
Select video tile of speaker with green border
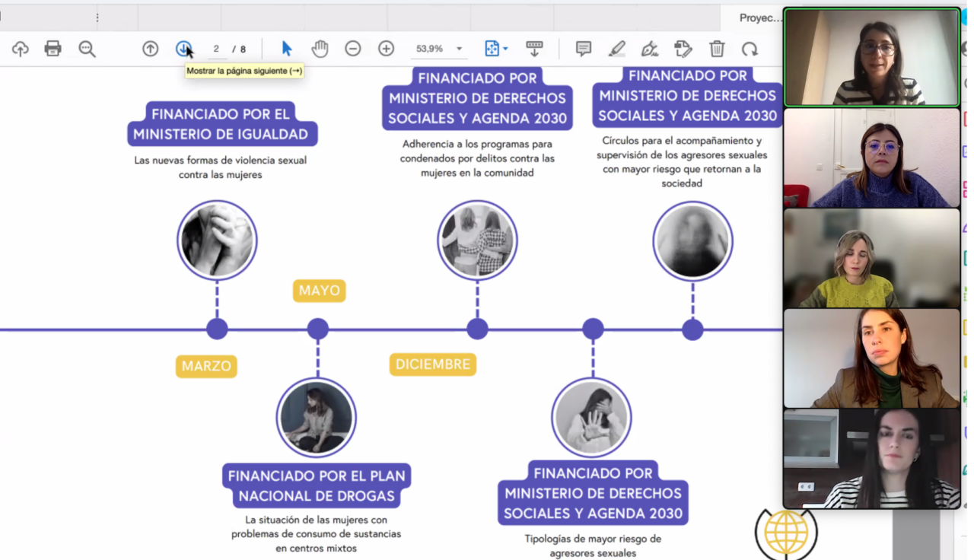(872, 57)
